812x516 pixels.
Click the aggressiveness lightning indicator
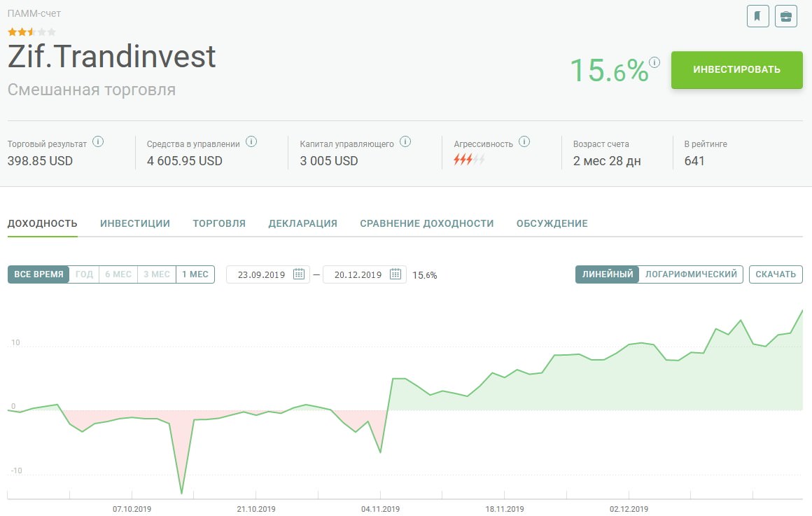[469, 160]
